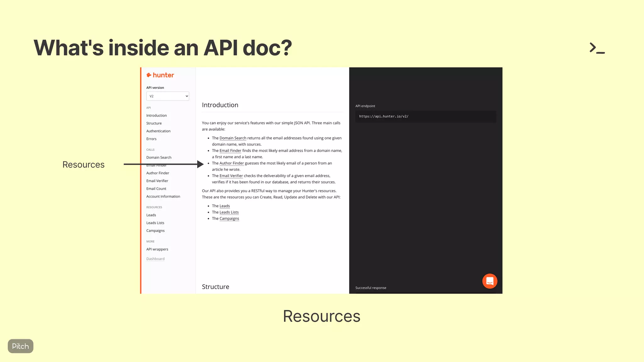This screenshot has width=644, height=362.
Task: Click the Dashboard link
Action: pos(155,259)
